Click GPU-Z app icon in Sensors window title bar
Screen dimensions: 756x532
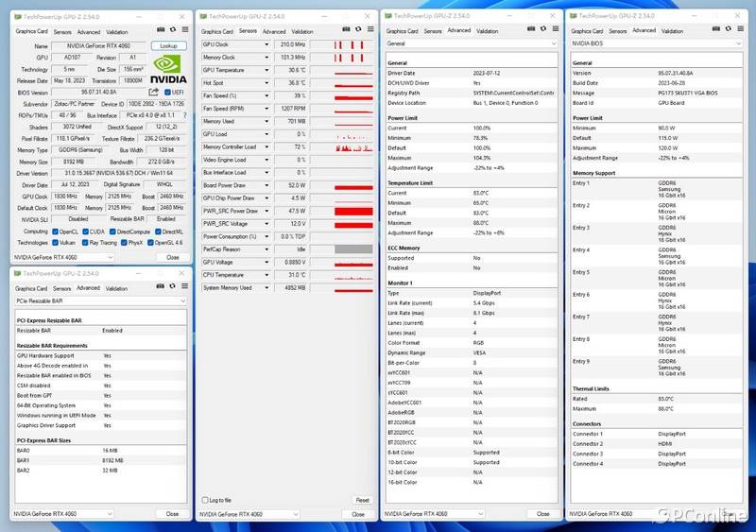203,16
